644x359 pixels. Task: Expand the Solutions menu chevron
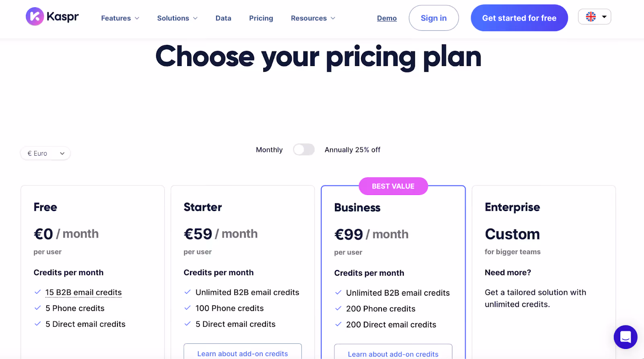tap(195, 18)
